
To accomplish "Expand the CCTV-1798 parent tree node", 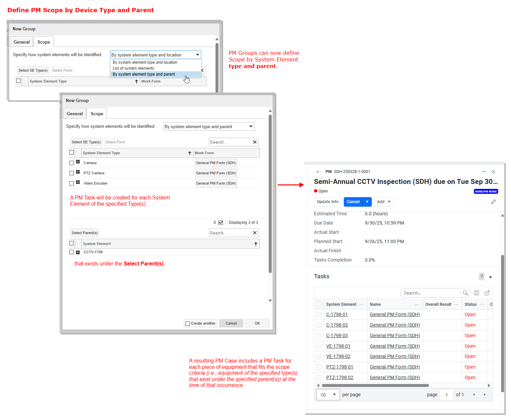I will (78, 252).
